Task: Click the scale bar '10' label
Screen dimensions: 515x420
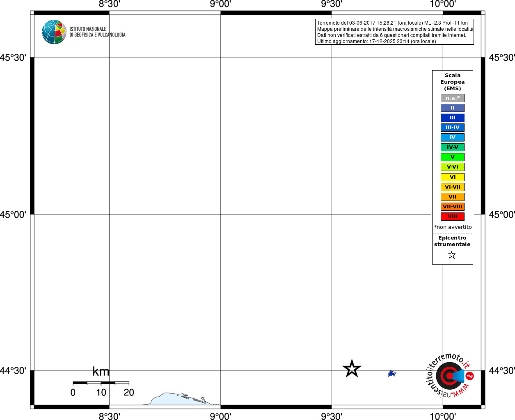Action: click(101, 393)
